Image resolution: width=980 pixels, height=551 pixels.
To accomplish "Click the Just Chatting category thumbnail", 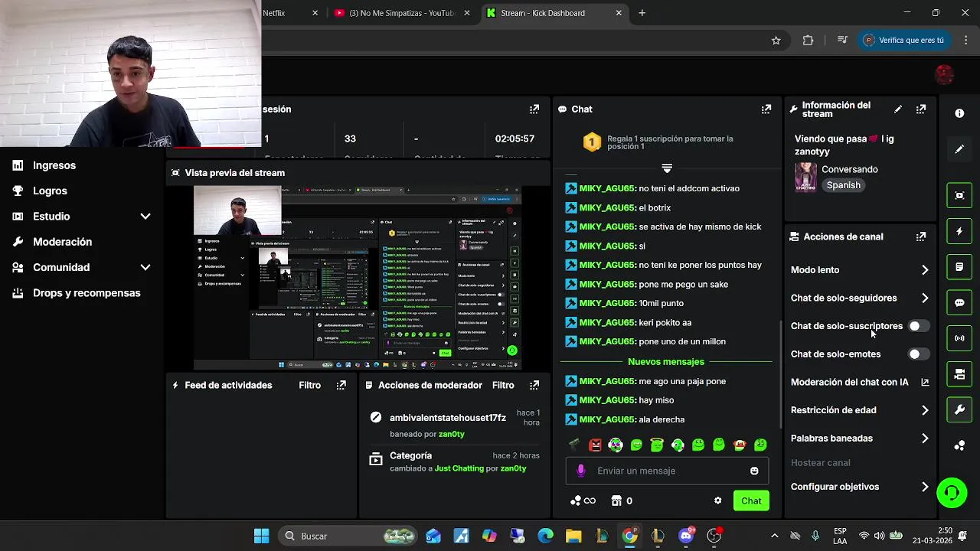I will pyautogui.click(x=805, y=177).
